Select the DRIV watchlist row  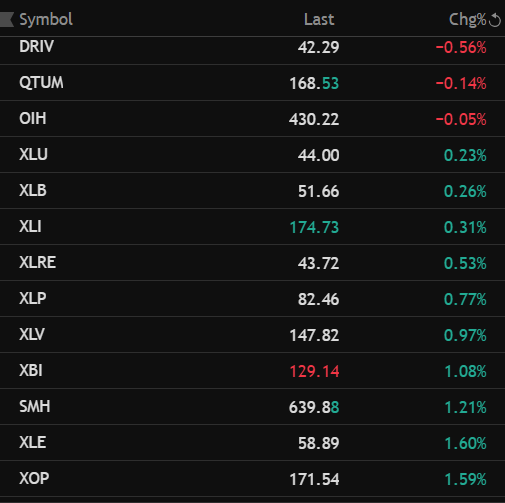point(252,47)
